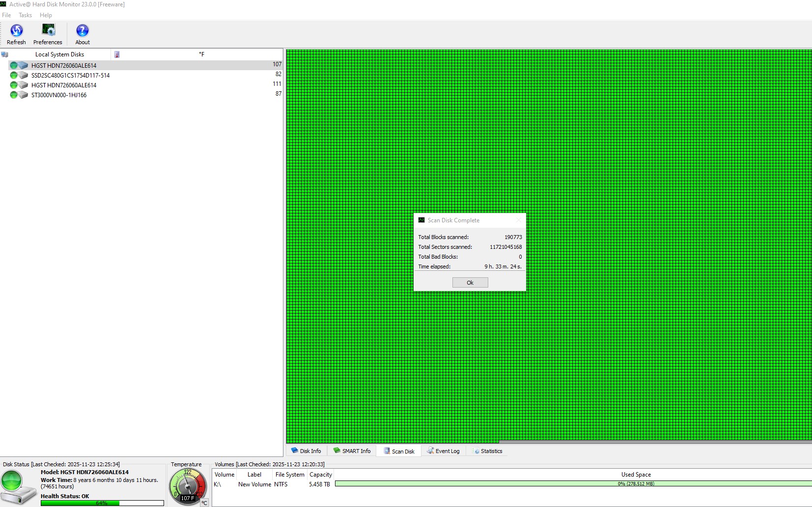812x507 pixels.
Task: Click the temperature gauge dial
Action: [x=187, y=486]
